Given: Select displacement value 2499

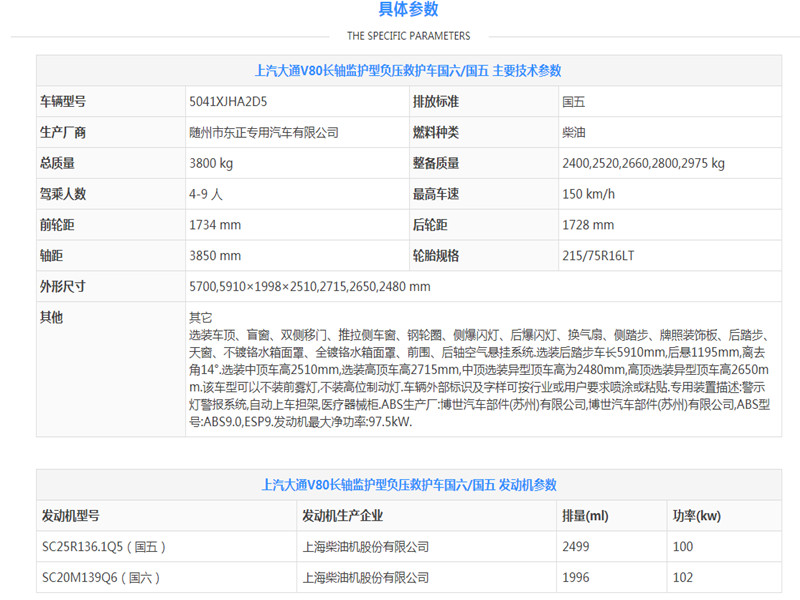Looking at the screenshot, I should (576, 547).
